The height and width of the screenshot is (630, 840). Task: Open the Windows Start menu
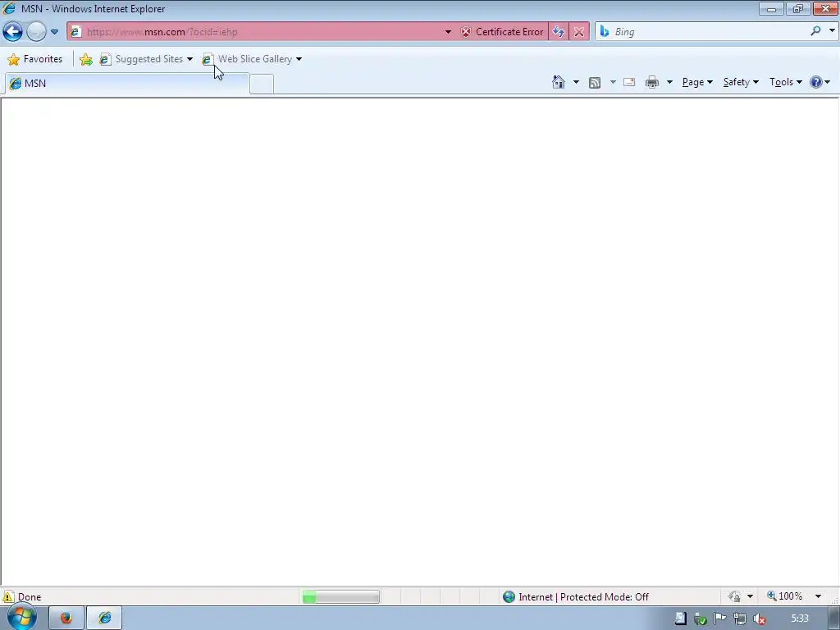click(x=21, y=618)
